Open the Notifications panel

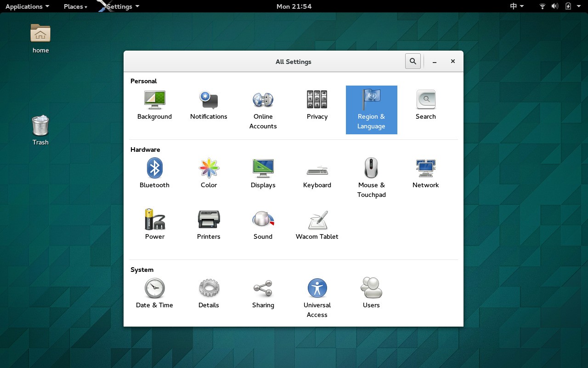pos(209,105)
